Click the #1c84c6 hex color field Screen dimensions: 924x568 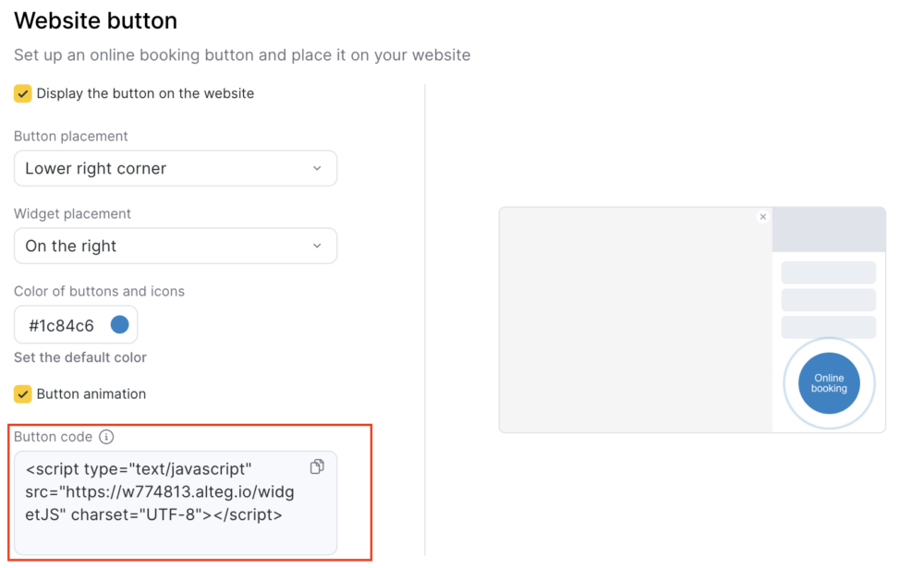pyautogui.click(x=76, y=325)
